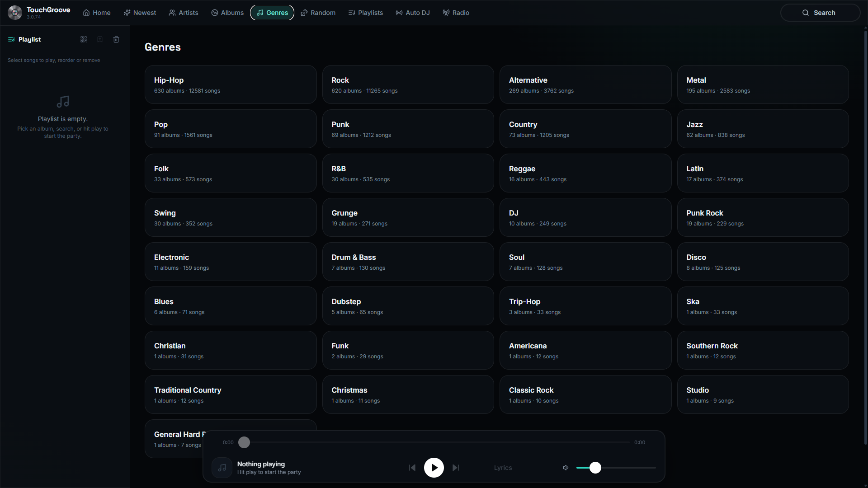Browse the Drum & Bass genre
The image size is (868, 488).
pyautogui.click(x=408, y=262)
